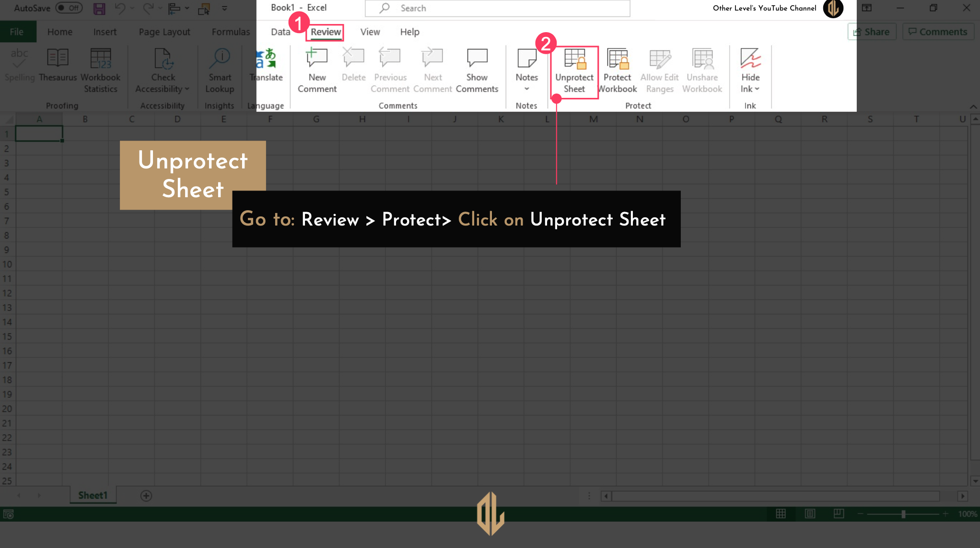Viewport: 980px width, 548px height.
Task: Switch to the Data tab
Action: pos(280,32)
